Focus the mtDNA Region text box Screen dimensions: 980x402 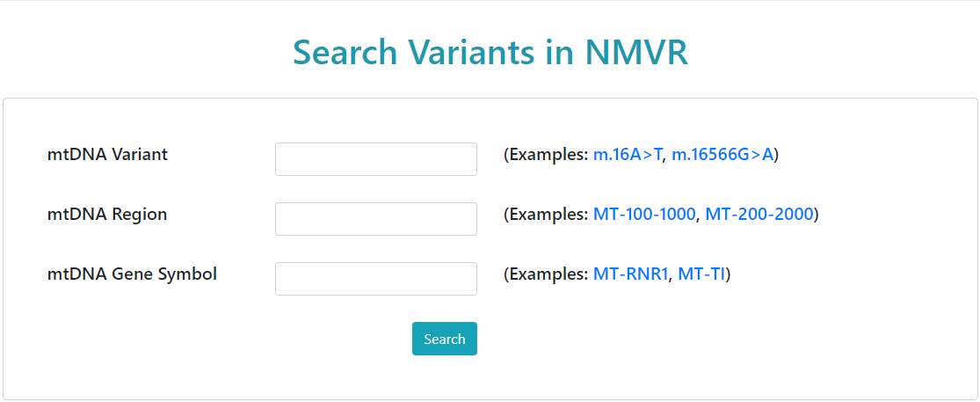[375, 219]
